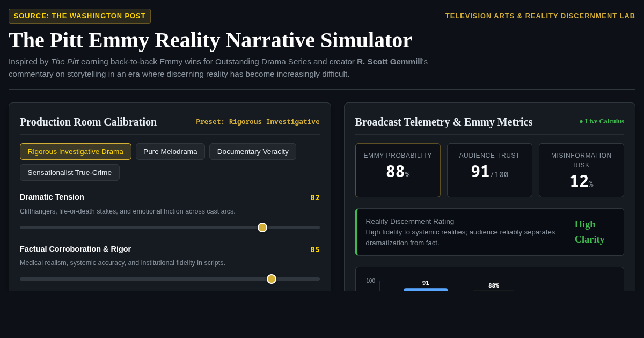This screenshot has width=644, height=338.
Task: Click the Misinformation Risk metric card
Action: (x=581, y=170)
